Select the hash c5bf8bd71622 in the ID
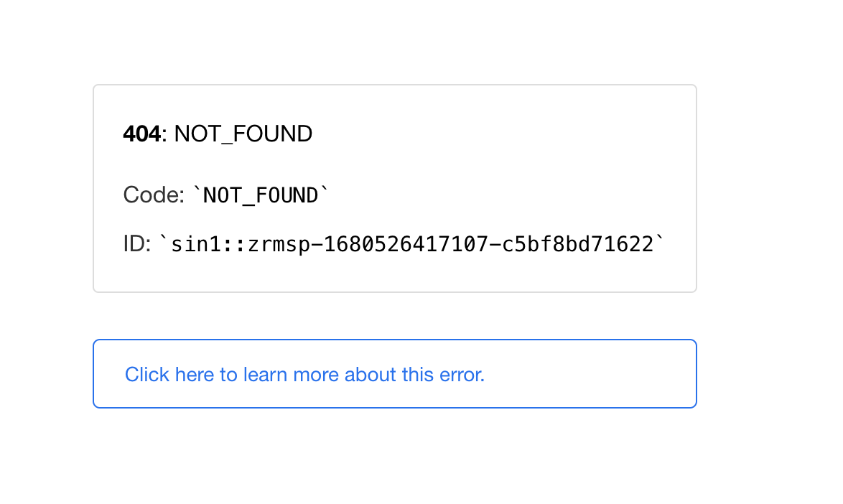 tap(582, 243)
